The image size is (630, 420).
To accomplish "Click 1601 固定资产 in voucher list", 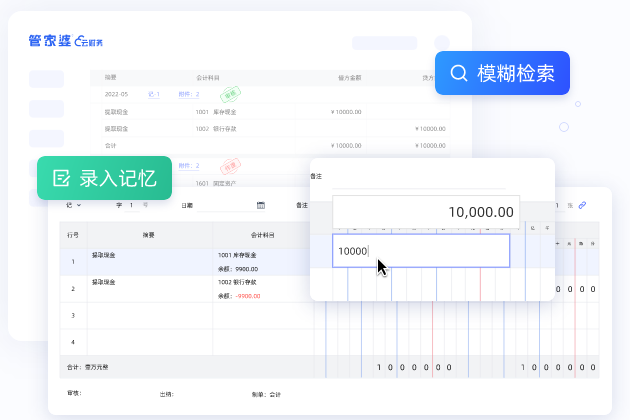I will [x=216, y=183].
